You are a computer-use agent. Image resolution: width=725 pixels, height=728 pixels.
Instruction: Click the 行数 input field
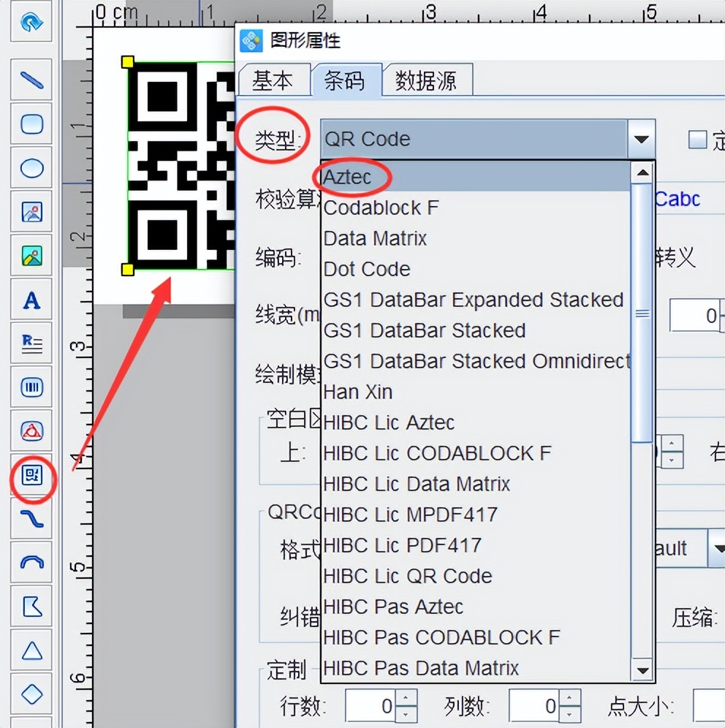click(x=371, y=706)
